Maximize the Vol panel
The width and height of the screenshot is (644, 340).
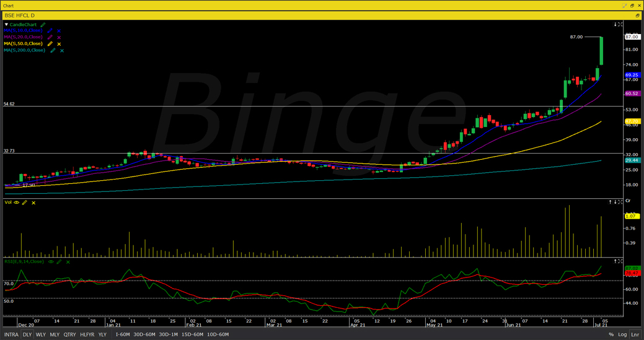[x=620, y=202]
